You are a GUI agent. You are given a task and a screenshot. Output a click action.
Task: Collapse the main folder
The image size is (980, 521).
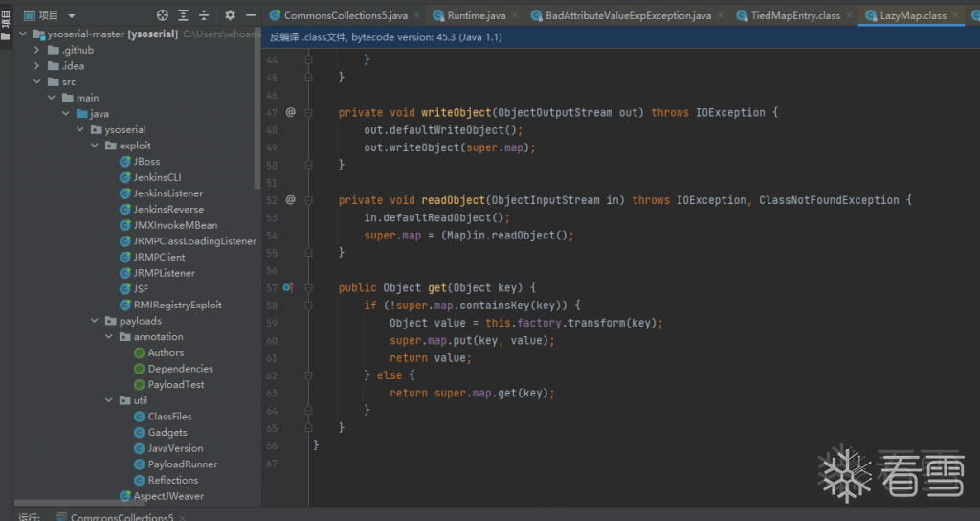point(52,98)
